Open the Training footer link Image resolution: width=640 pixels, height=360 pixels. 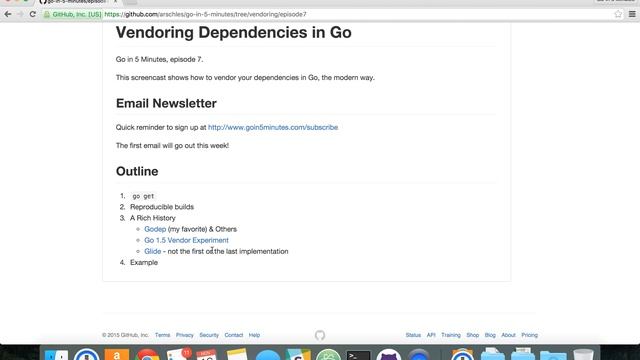tap(451, 335)
